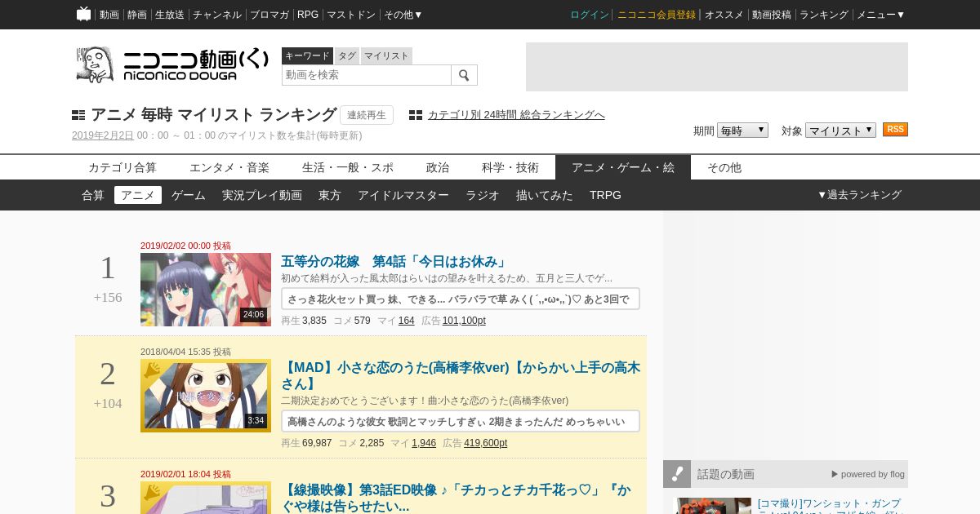Viewport: 980px width, 514px height.
Task: Switch to 科学・技術 category tab
Action: tap(510, 167)
